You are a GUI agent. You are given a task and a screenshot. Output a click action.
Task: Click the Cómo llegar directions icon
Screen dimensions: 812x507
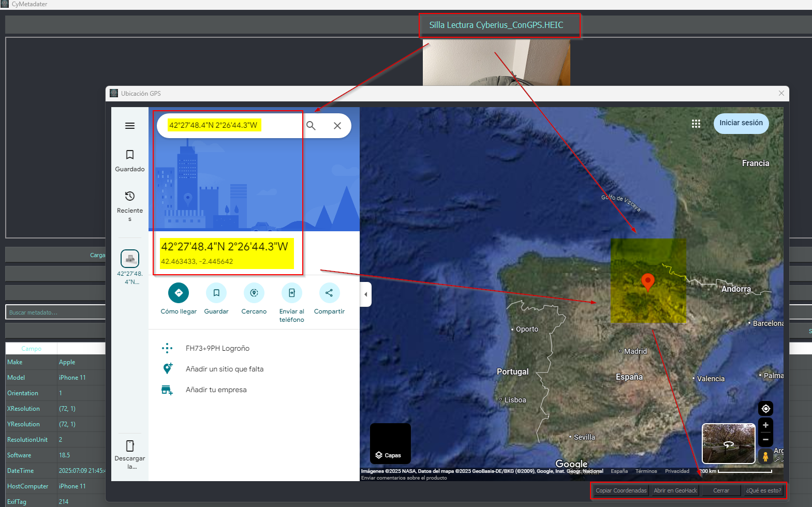coord(179,293)
